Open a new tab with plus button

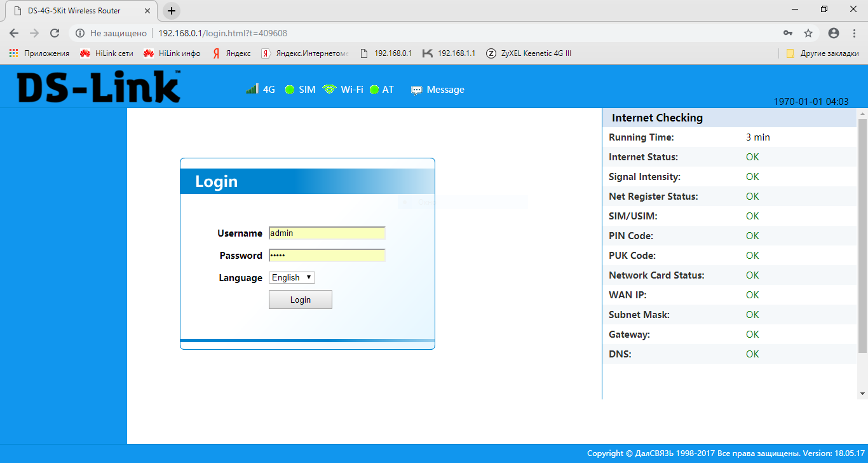[172, 11]
